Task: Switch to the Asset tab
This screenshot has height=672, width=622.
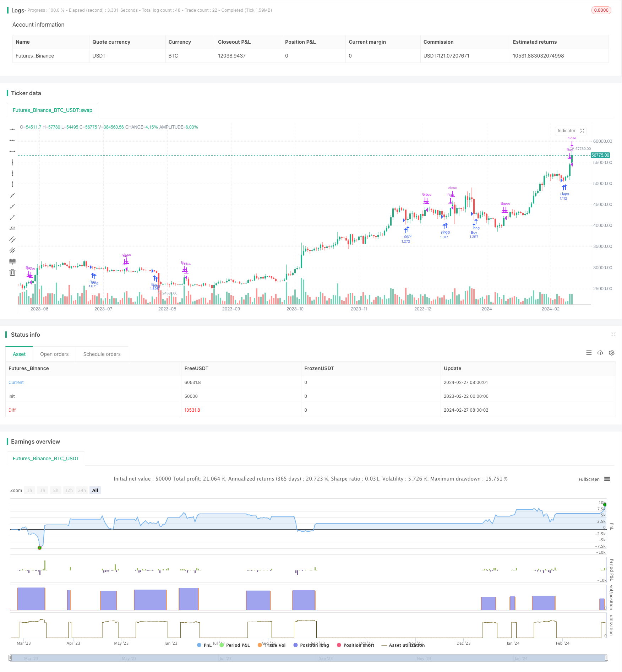Action: (19, 354)
